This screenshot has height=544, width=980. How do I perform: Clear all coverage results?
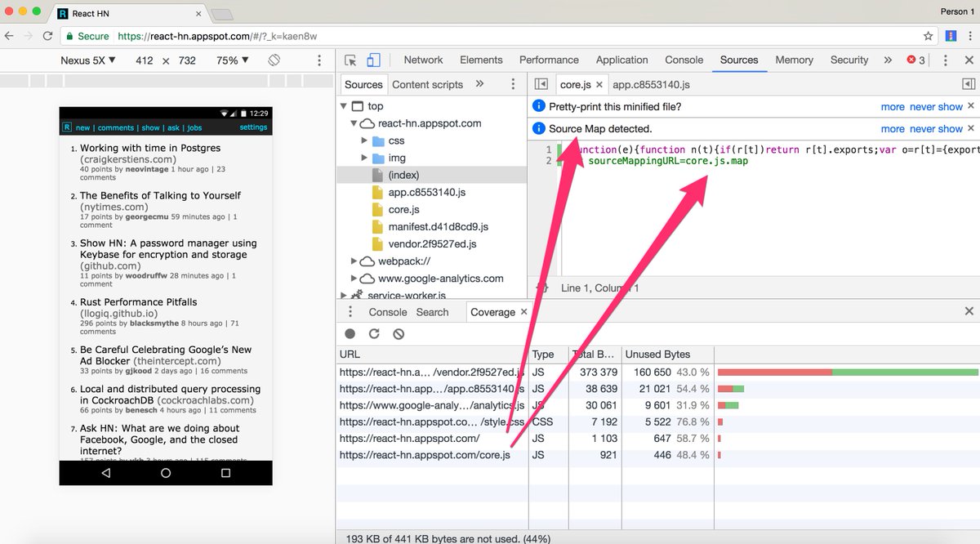(x=399, y=334)
